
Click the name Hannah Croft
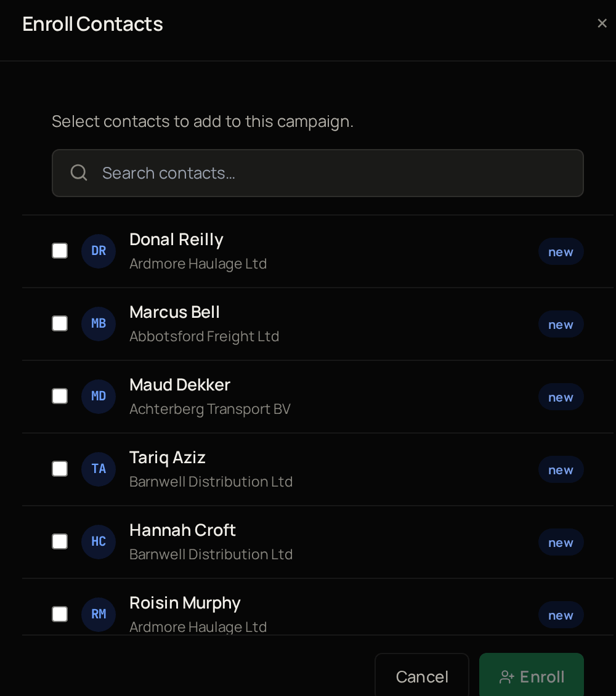[x=182, y=530]
